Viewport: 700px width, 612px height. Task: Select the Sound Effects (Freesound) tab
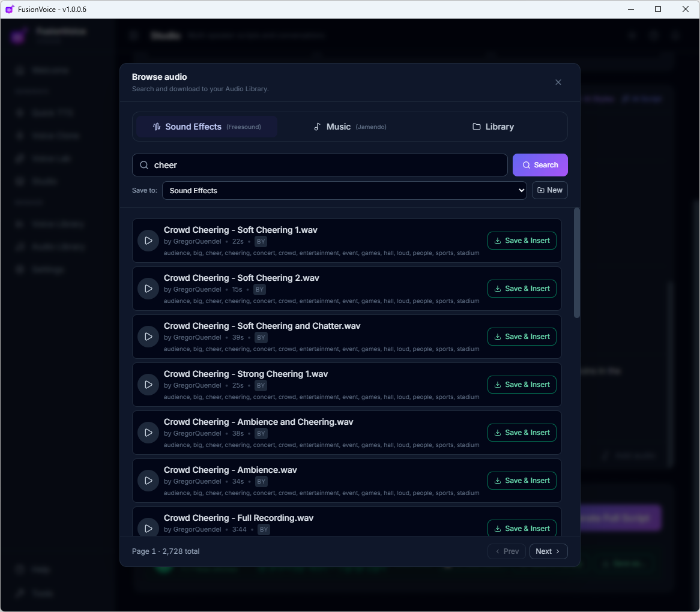[207, 127]
